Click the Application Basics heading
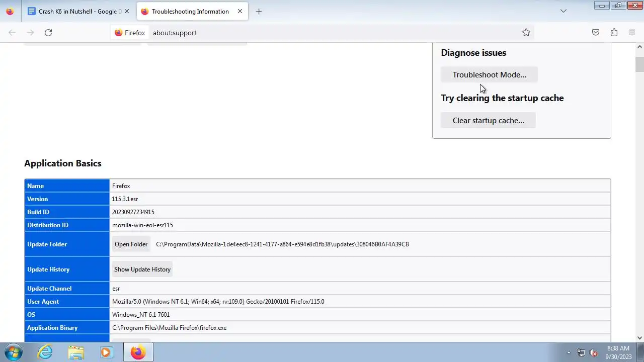This screenshot has width=644, height=362. pos(63,163)
